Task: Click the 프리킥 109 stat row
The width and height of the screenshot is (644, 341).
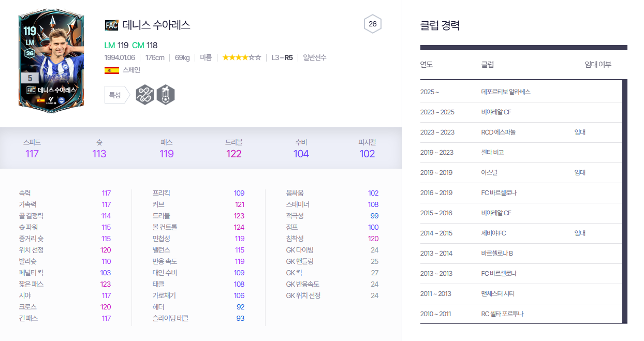Action: [x=198, y=193]
